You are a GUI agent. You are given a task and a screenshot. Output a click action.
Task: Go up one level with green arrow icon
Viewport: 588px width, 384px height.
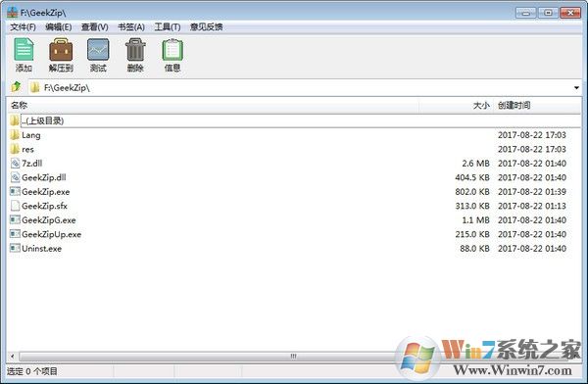(x=16, y=87)
